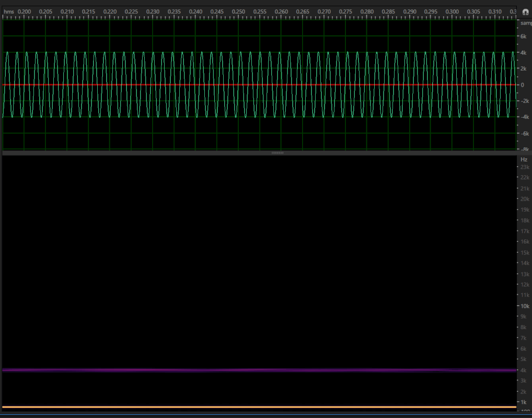Click the "hms" time unit label

pyautogui.click(x=9, y=11)
